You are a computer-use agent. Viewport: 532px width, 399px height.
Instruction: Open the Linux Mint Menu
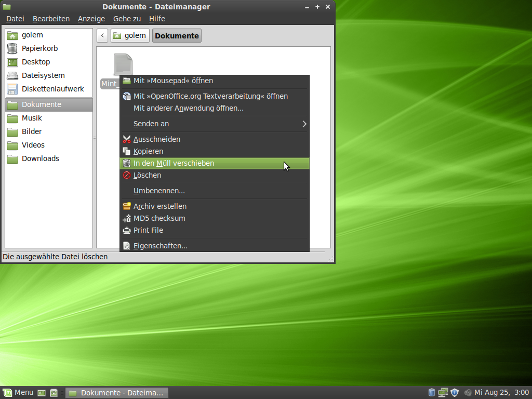point(18,392)
